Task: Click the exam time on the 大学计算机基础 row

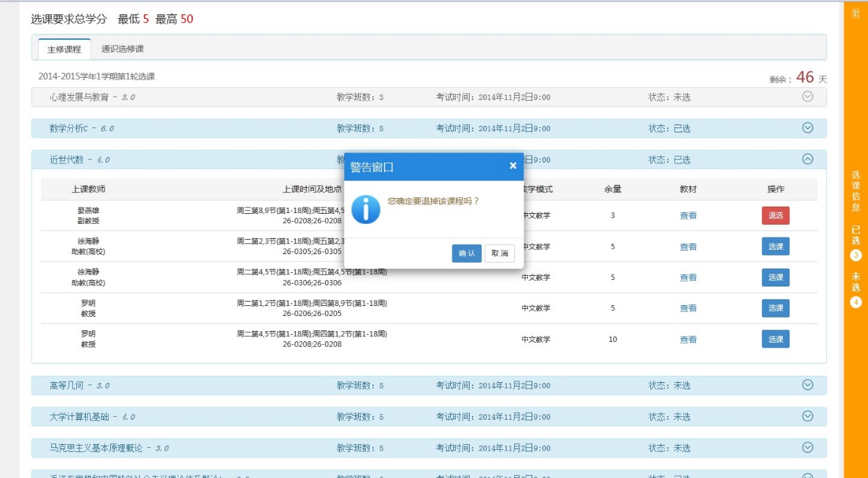Action: click(x=493, y=417)
